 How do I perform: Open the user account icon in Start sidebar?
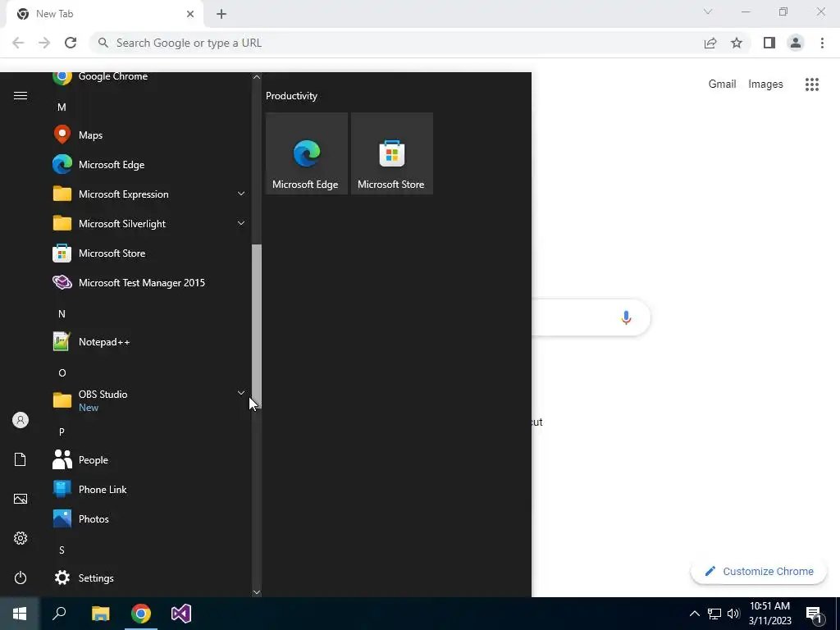pos(21,420)
